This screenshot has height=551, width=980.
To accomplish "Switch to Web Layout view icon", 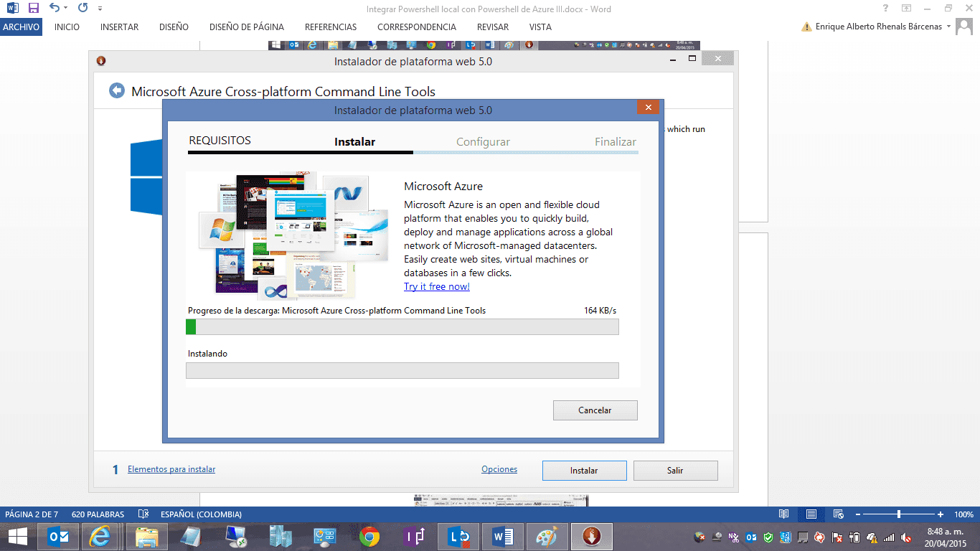I will (837, 514).
